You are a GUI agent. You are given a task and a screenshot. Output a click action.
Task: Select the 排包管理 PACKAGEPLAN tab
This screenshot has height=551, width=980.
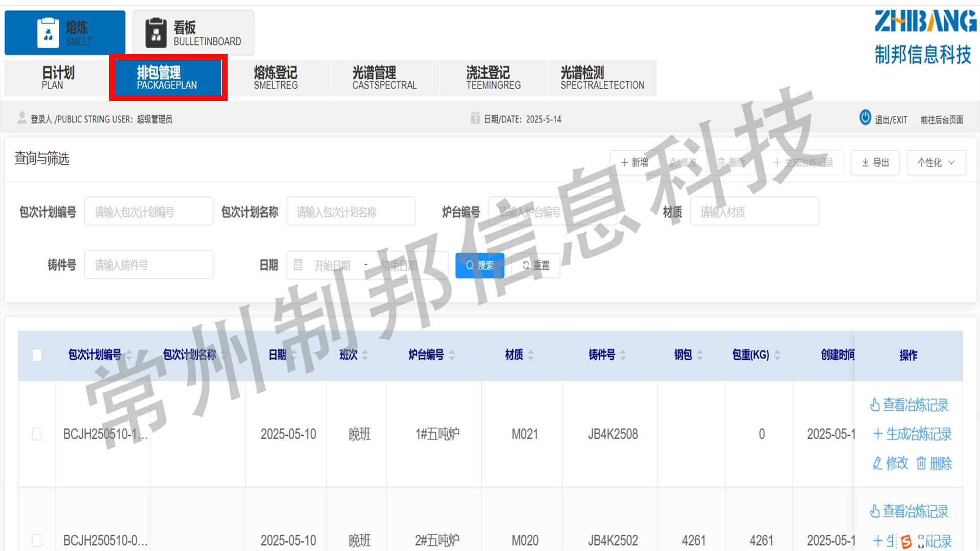pyautogui.click(x=168, y=78)
